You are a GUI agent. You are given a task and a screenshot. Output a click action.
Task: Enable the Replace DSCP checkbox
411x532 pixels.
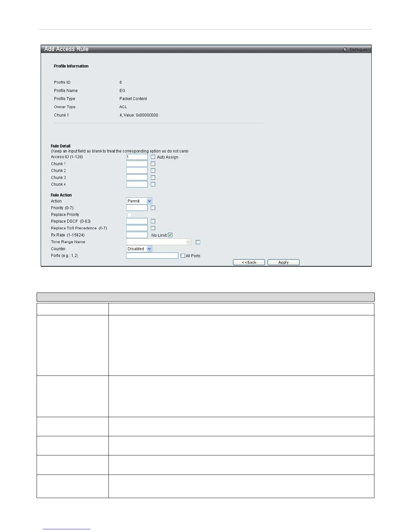[153, 221]
